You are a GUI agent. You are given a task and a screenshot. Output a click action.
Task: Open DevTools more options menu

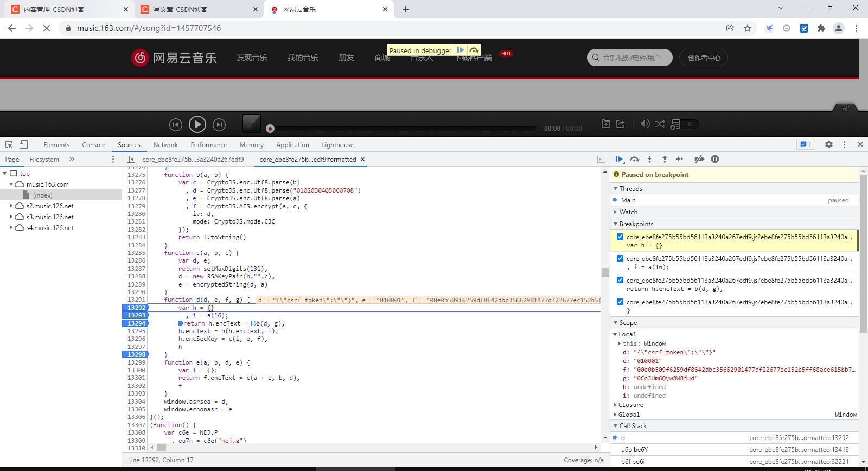click(844, 144)
